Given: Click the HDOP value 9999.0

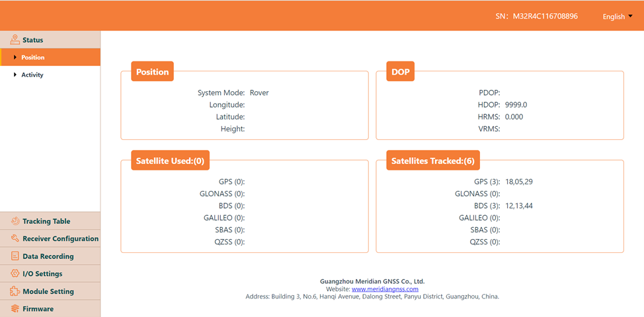Looking at the screenshot, I should tap(516, 105).
